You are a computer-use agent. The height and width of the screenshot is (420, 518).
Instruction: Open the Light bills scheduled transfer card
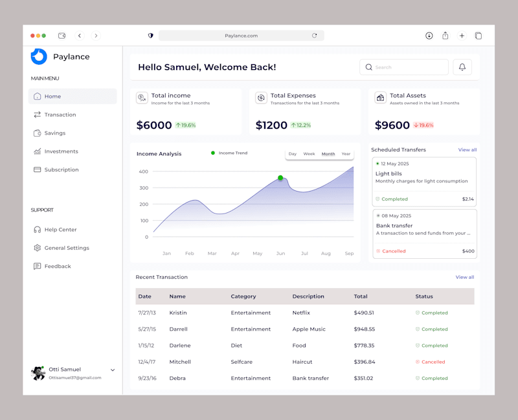(x=424, y=182)
